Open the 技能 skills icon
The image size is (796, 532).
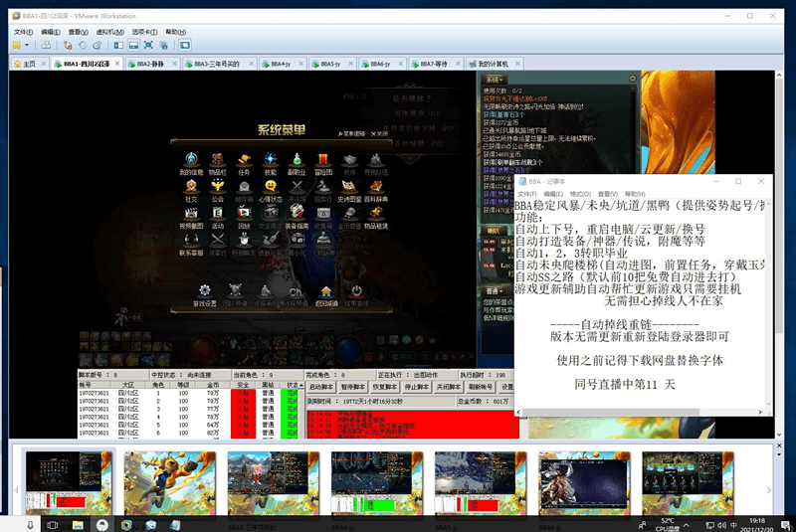pyautogui.click(x=271, y=163)
